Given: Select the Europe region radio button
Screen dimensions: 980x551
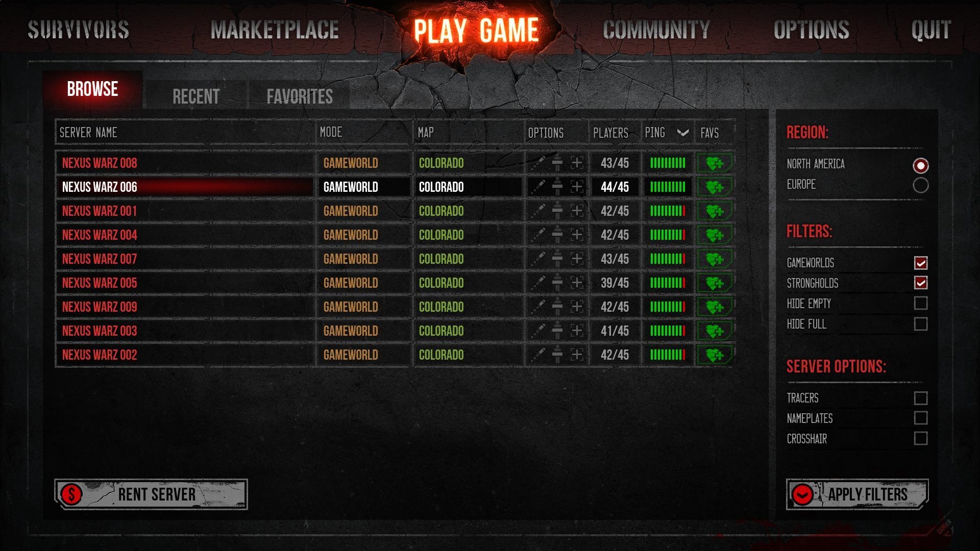Looking at the screenshot, I should pos(920,185).
